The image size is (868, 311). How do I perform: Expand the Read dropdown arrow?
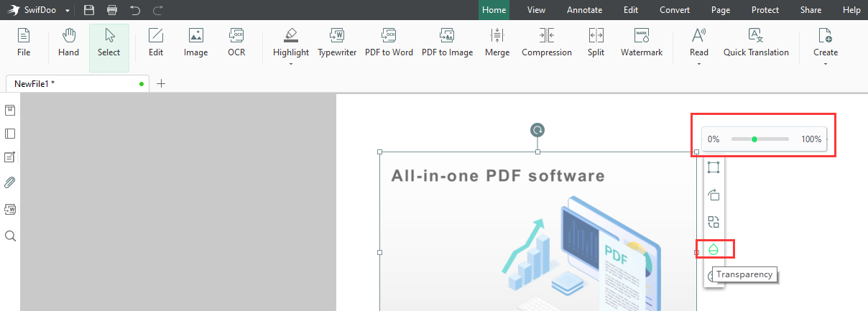699,64
